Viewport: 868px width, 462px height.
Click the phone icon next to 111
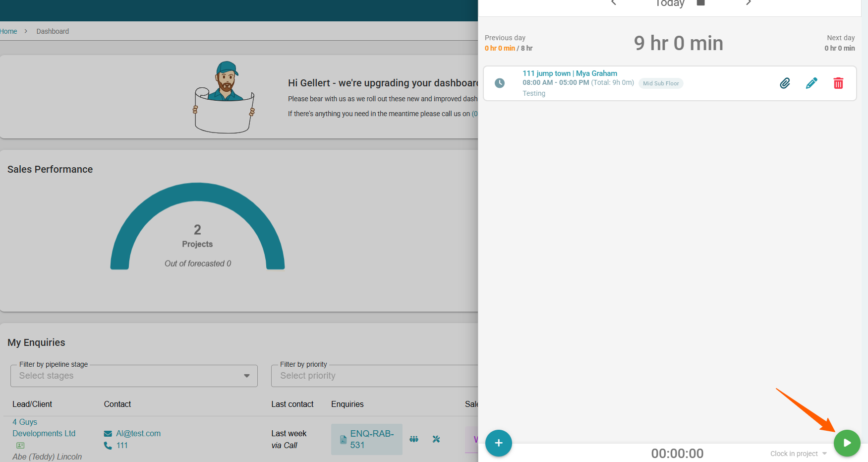point(108,446)
